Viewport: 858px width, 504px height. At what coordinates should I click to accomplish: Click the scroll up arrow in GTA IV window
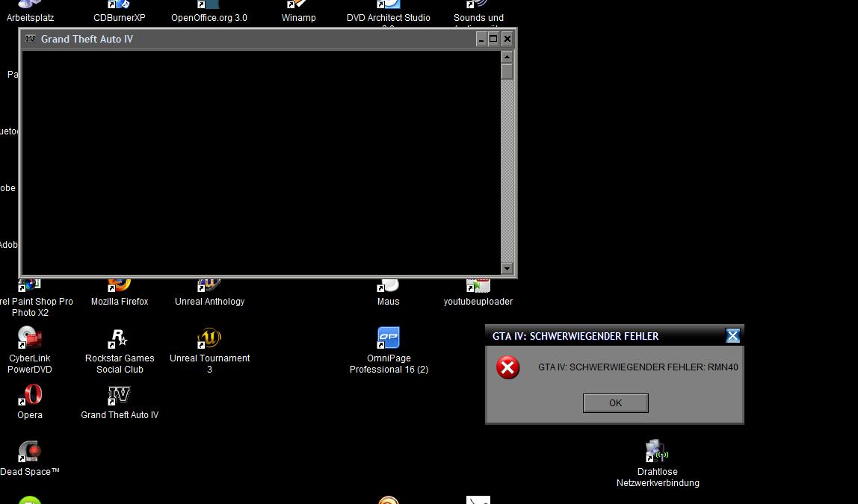tap(507, 57)
